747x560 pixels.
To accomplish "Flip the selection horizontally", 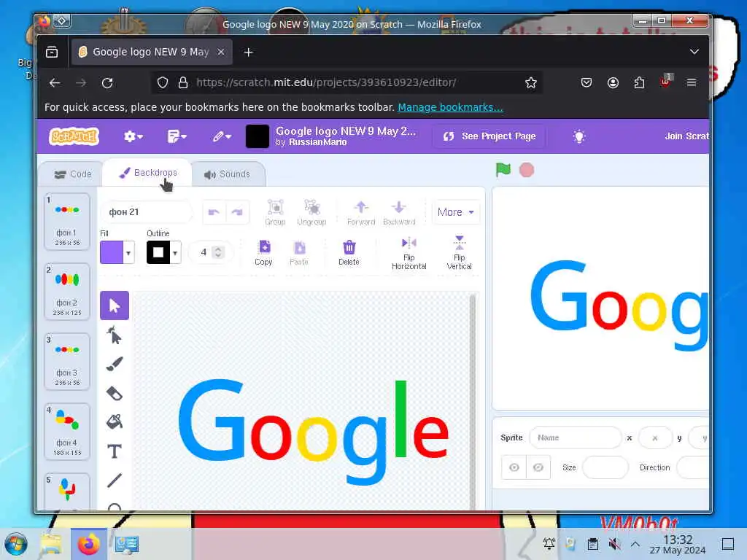I will (x=409, y=253).
